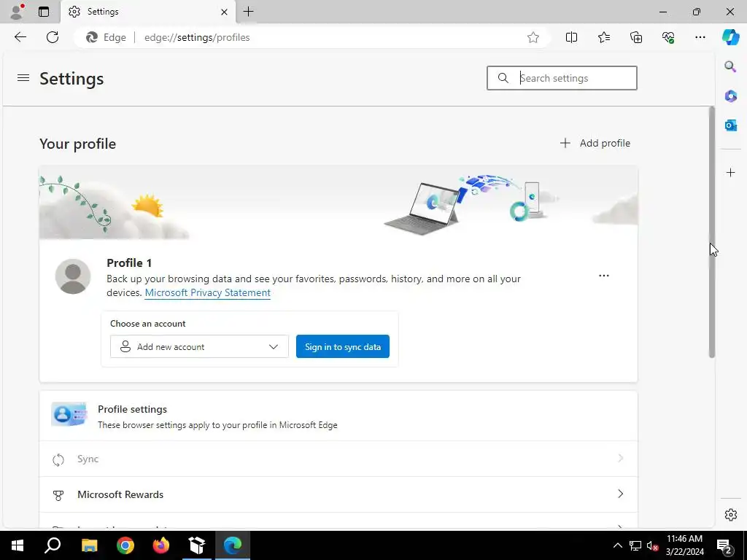Open the Collections icon
The height and width of the screenshot is (560, 747).
click(636, 37)
